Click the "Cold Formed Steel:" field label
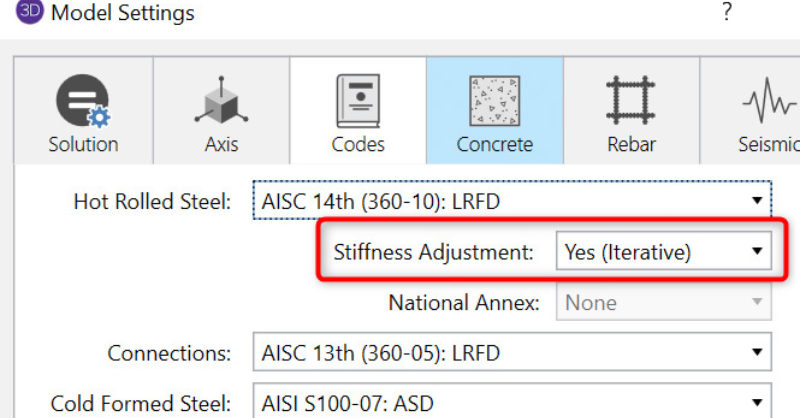Viewport: 800px width, 418px height. 140,404
